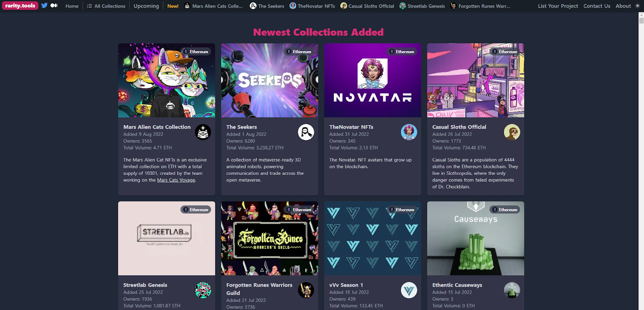
Task: Open the Forgotten Runes banner image
Action: [x=270, y=238]
